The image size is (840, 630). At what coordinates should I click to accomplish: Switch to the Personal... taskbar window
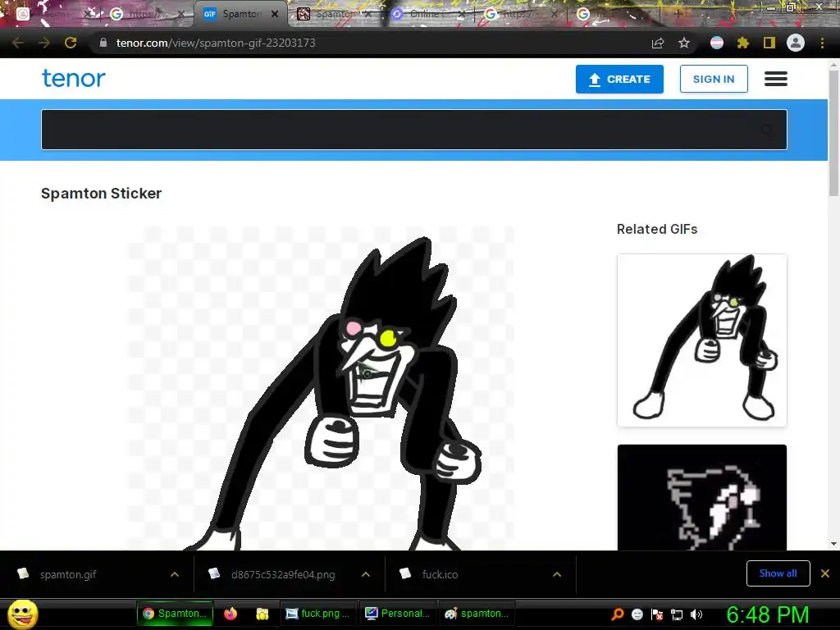click(x=397, y=614)
